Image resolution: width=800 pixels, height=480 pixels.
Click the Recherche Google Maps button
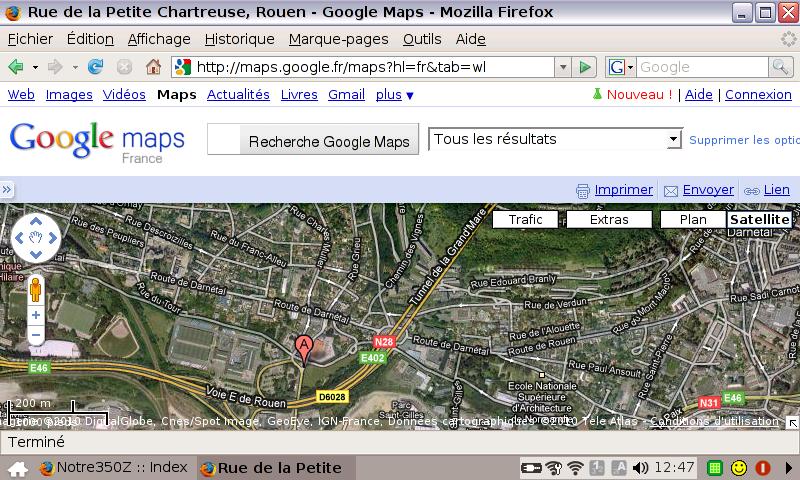pos(329,141)
